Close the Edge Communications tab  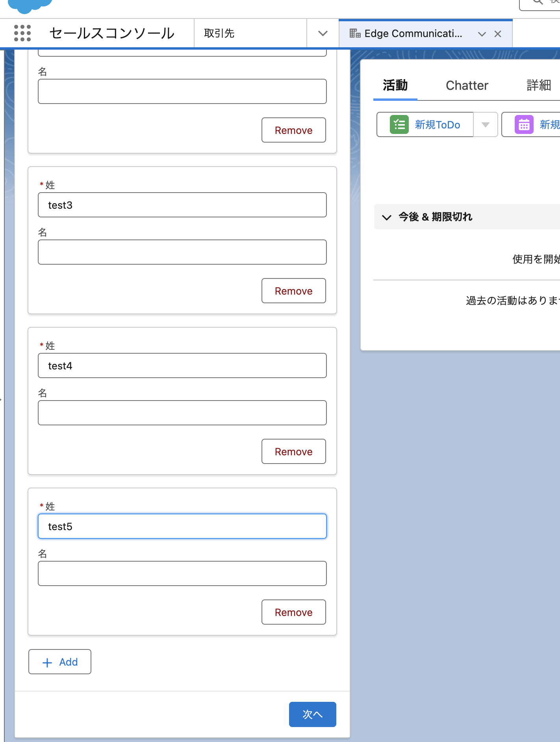click(x=498, y=34)
